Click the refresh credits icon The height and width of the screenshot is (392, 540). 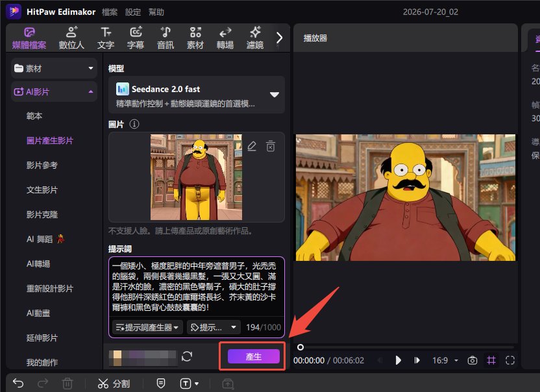pyautogui.click(x=187, y=356)
